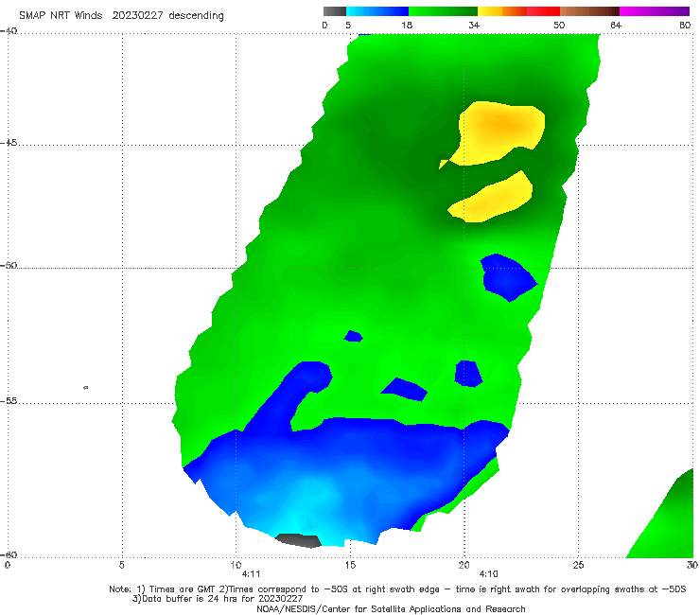Click the latitude axis label '-50'
This screenshot has width=700, height=615.
click(x=9, y=265)
